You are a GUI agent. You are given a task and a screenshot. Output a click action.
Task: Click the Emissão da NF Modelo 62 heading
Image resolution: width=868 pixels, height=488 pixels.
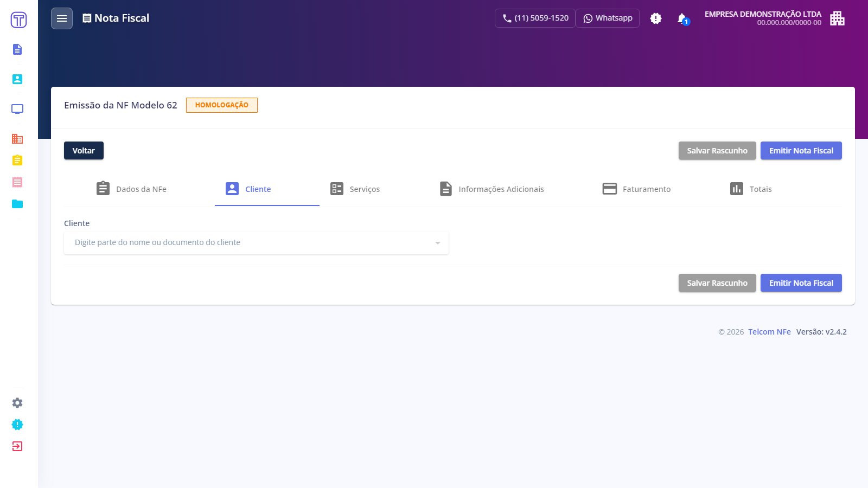[120, 105]
